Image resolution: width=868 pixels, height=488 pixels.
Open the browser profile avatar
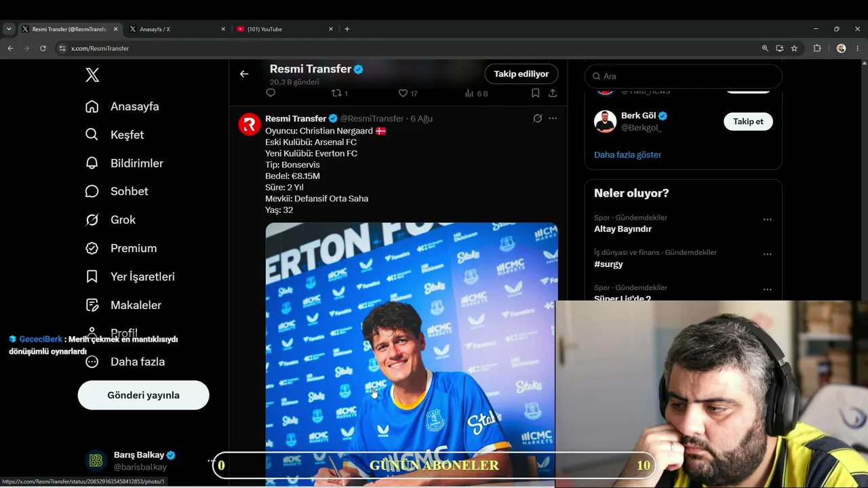coord(842,48)
